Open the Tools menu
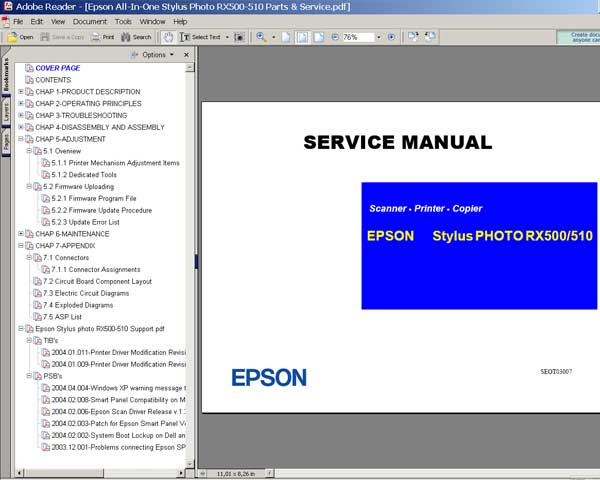The height and width of the screenshot is (480, 600). click(x=123, y=21)
